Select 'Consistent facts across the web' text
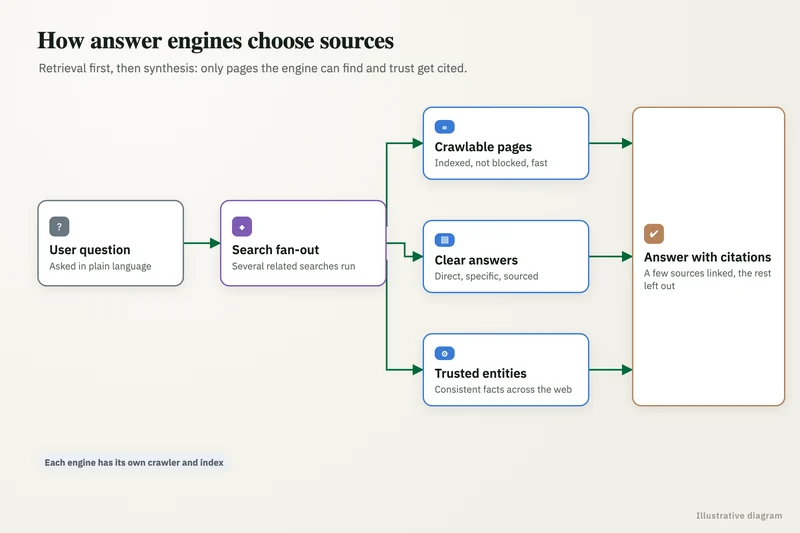800x533 pixels. tap(503, 389)
